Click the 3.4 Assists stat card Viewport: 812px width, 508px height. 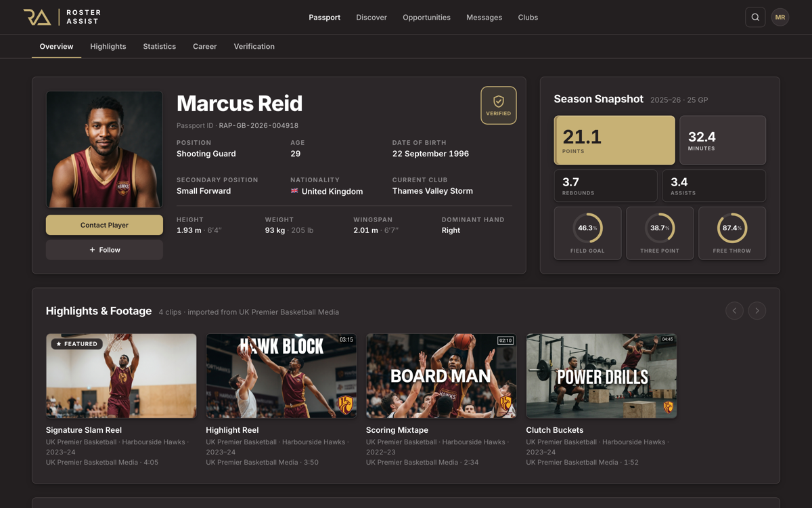click(714, 186)
